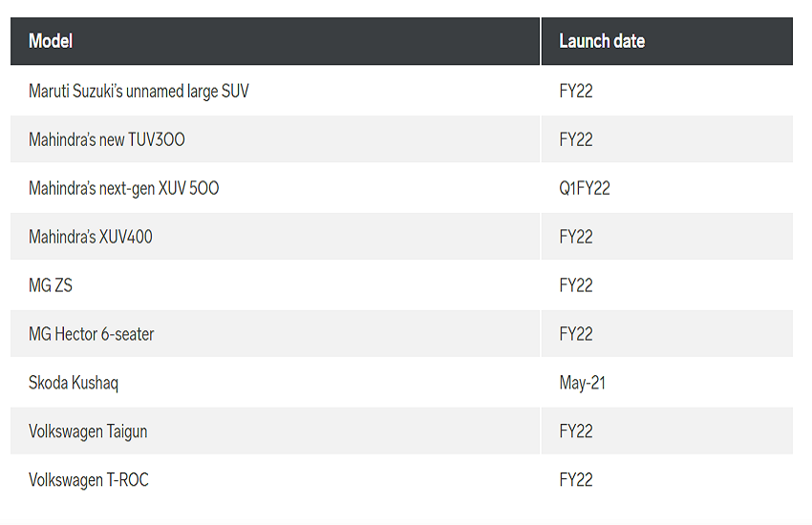This screenshot has height=525, width=812.
Task: Click Mahindra's new TUV300 model cell
Action: tap(107, 139)
